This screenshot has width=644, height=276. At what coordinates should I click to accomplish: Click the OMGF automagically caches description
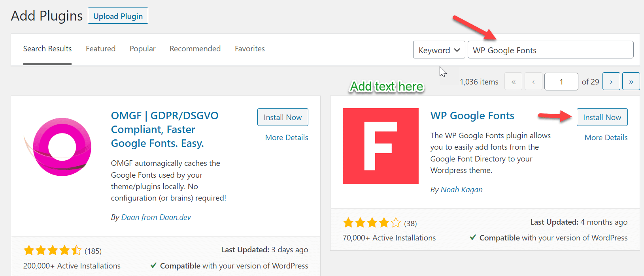[x=169, y=180]
